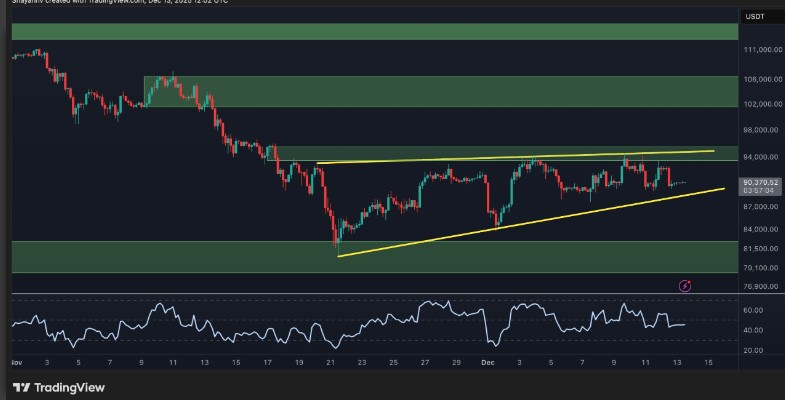
Task: Click the USDT currency label
Action: [754, 15]
